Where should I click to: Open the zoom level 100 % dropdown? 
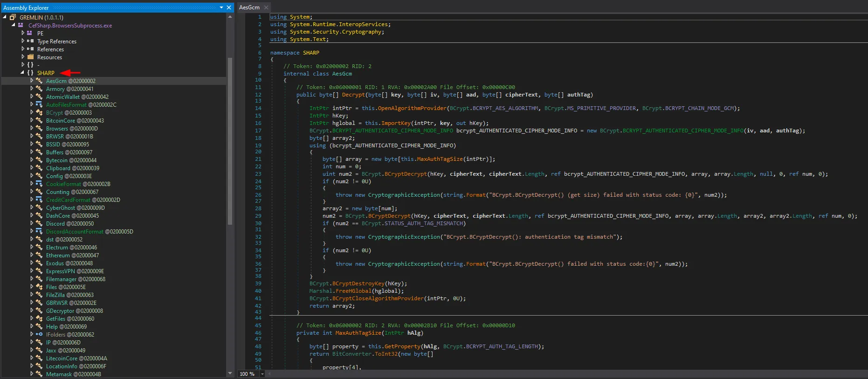tap(262, 374)
